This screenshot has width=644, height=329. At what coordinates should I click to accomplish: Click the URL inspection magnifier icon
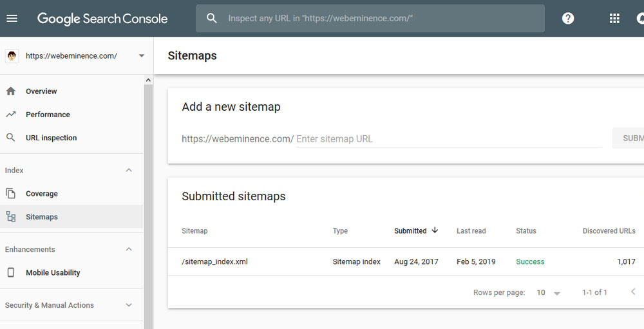click(x=11, y=138)
